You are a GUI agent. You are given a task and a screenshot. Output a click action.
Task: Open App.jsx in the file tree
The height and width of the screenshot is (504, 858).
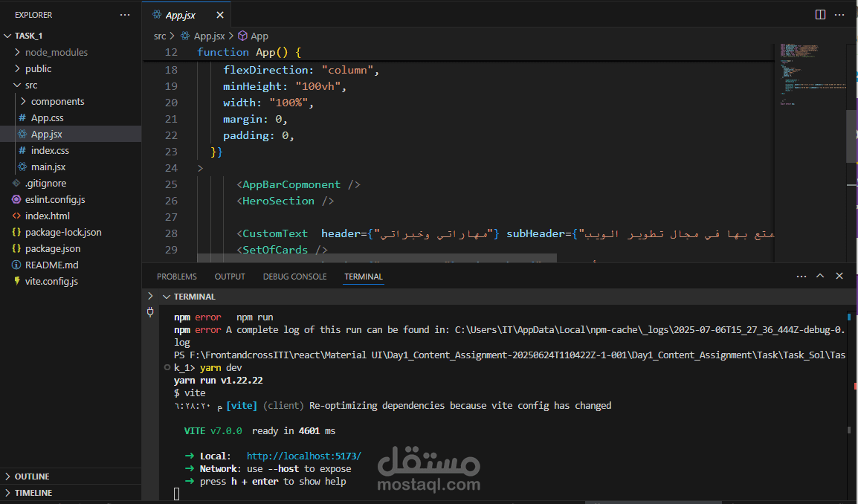pyautogui.click(x=71, y=134)
